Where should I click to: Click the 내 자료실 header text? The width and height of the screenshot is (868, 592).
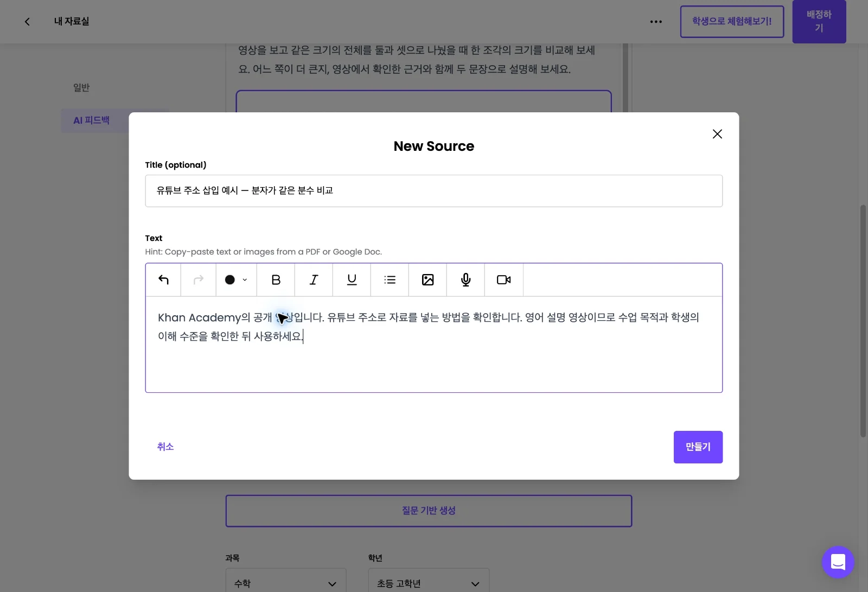click(72, 22)
